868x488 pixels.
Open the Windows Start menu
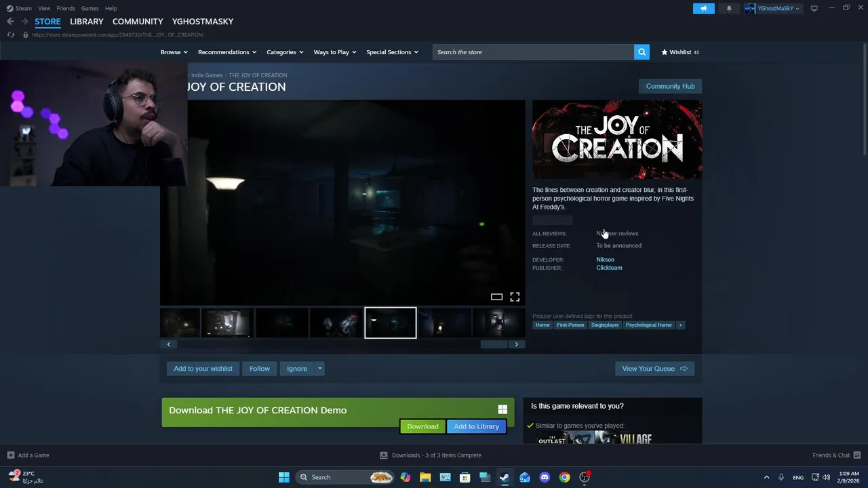(284, 477)
